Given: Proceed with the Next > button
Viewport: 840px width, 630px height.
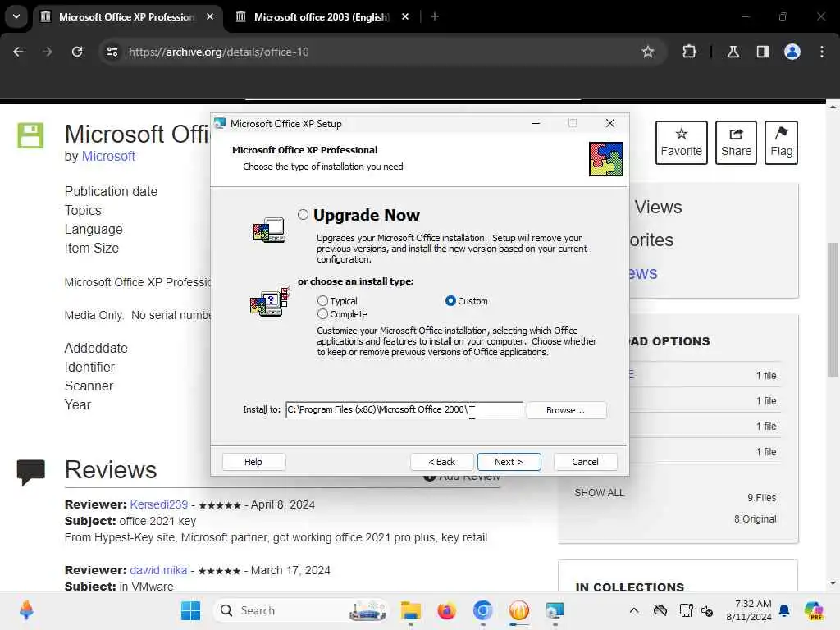Looking at the screenshot, I should [x=509, y=462].
